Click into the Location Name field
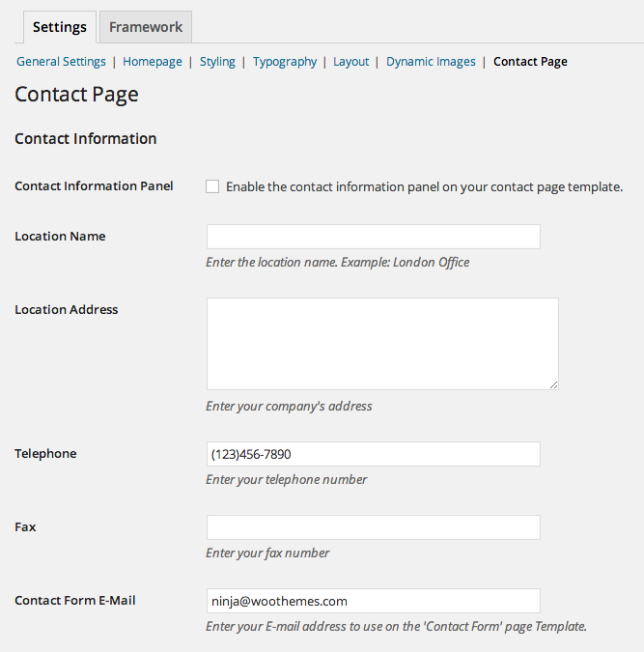Image resolution: width=644 pixels, height=652 pixels. (x=374, y=237)
